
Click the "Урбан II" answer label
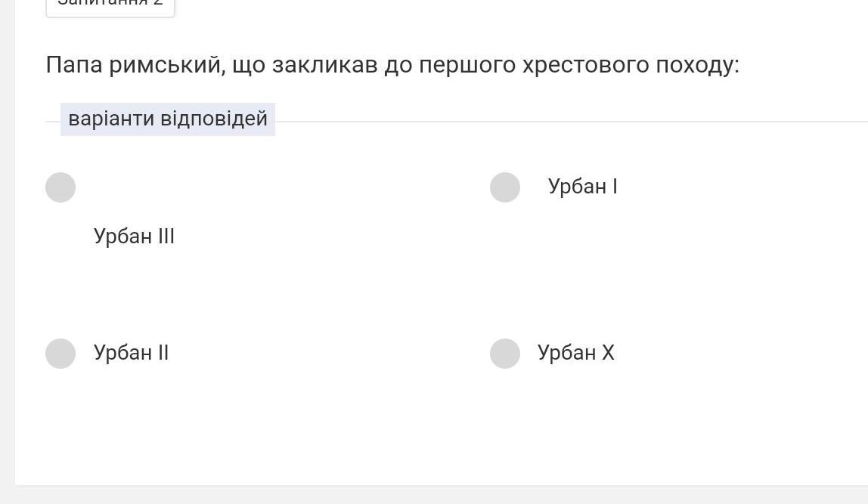click(131, 353)
